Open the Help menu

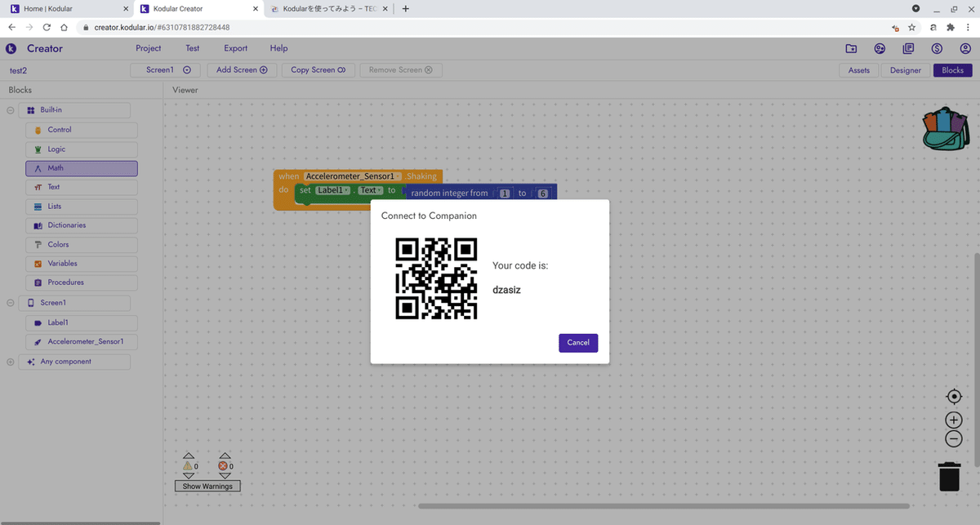point(278,48)
